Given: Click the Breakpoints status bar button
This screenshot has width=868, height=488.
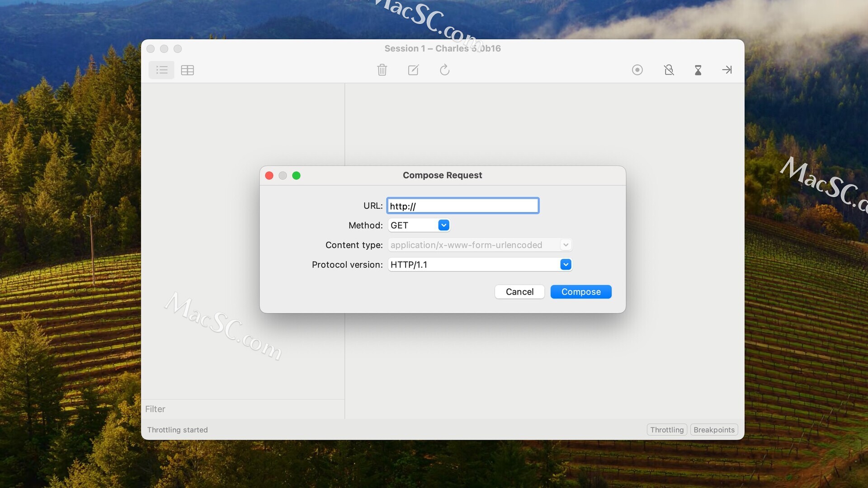Looking at the screenshot, I should (x=714, y=430).
